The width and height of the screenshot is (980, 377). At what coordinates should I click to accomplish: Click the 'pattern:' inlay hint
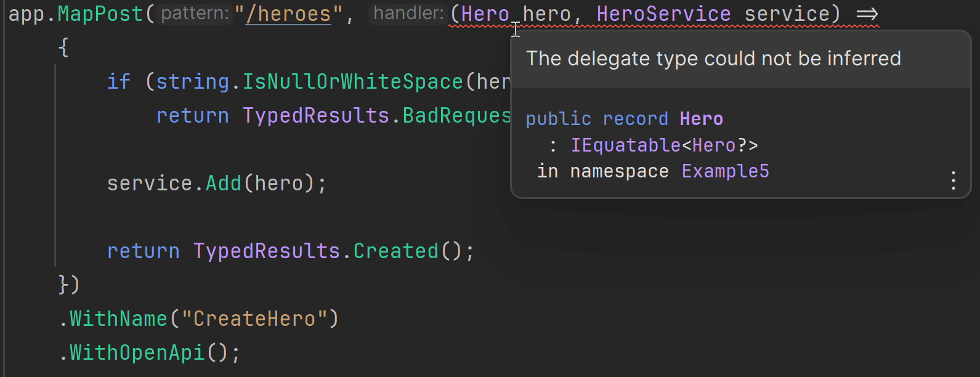click(195, 14)
